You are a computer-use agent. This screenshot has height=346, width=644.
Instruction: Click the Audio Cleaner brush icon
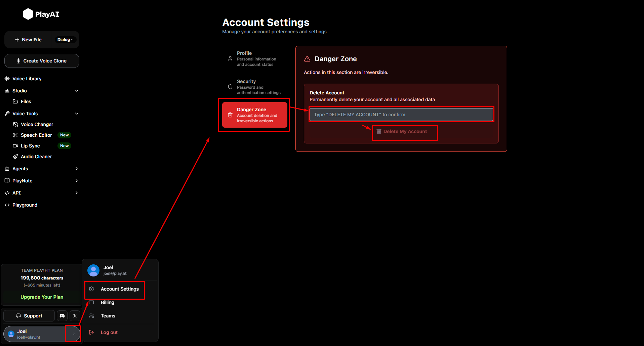15,157
